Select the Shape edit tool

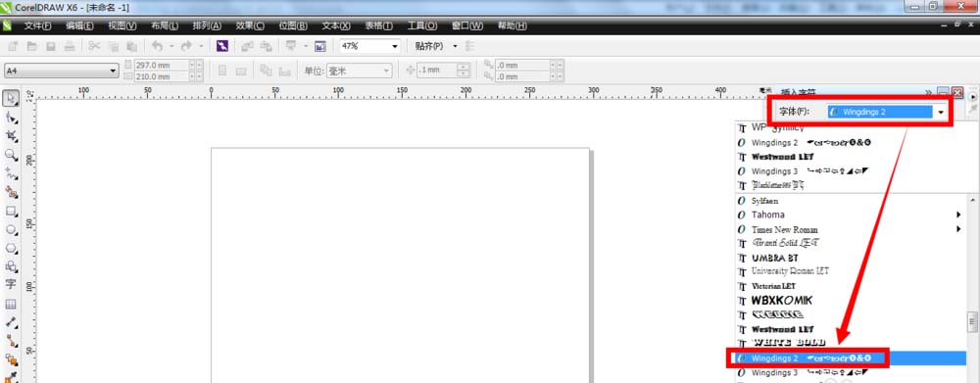click(11, 118)
